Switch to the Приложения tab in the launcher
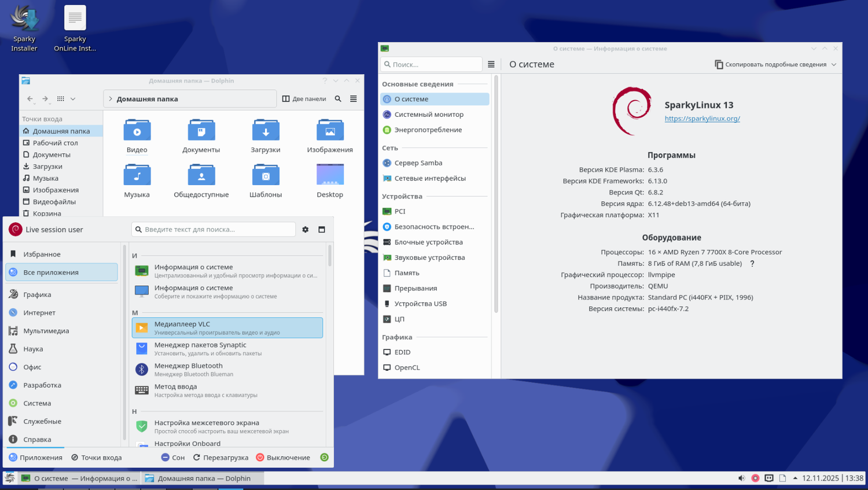Screen dimensions: 868x490 tap(35, 457)
